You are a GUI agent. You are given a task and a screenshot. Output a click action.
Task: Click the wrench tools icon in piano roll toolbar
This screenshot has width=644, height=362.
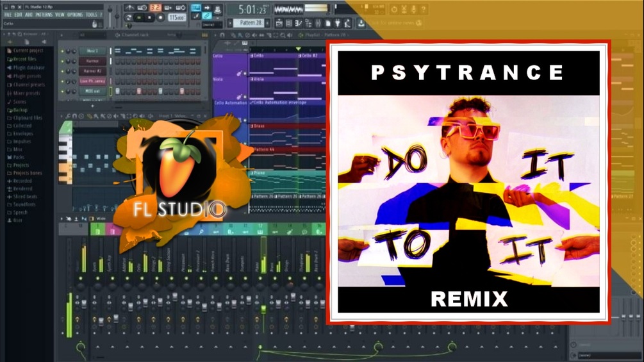68,117
